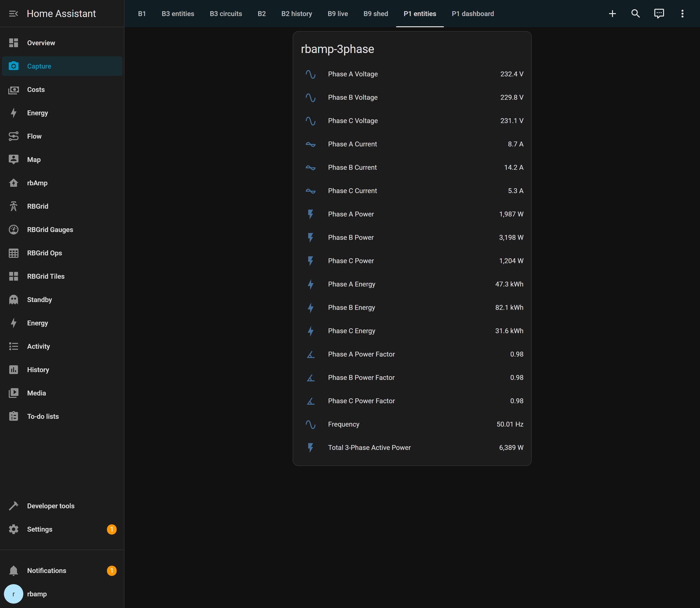700x608 pixels.
Task: Open Phase C Power Factor entity
Action: point(412,401)
